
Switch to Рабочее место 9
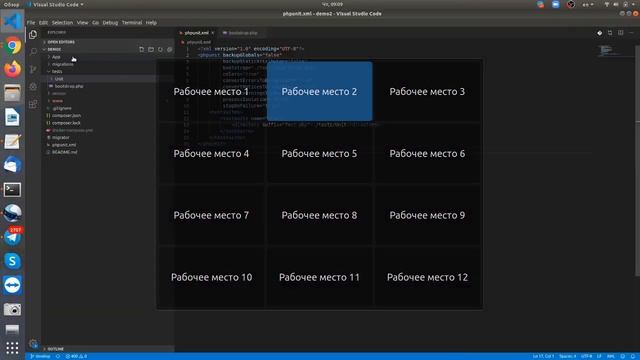tap(427, 215)
